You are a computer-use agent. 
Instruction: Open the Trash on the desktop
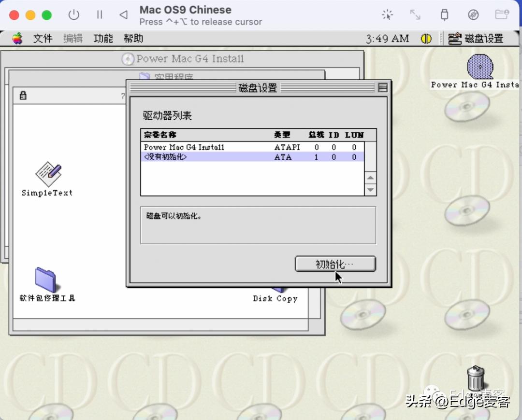[476, 379]
